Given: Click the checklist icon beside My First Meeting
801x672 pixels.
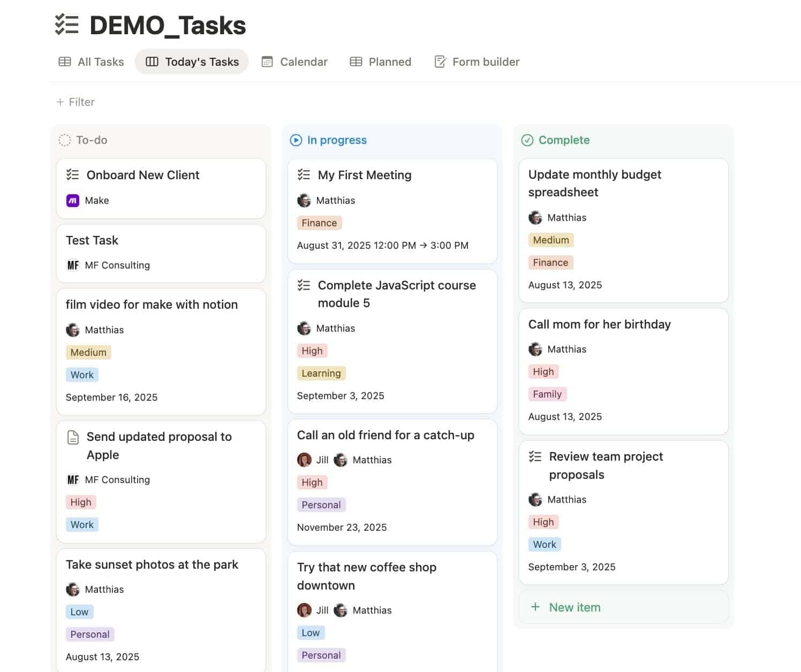Looking at the screenshot, I should point(304,175).
